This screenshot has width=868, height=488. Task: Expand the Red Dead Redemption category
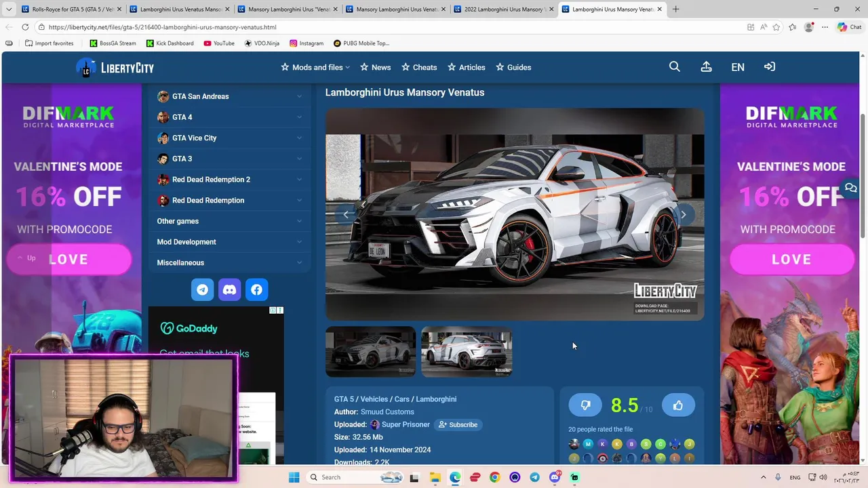tap(230, 200)
